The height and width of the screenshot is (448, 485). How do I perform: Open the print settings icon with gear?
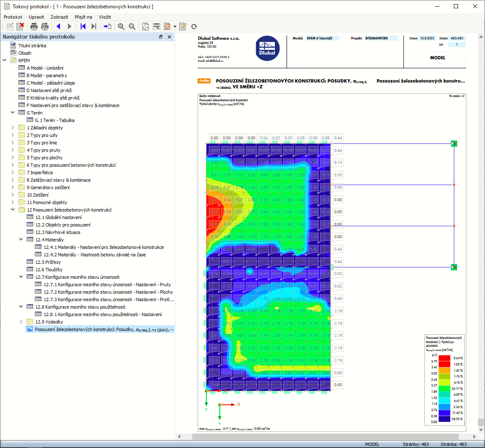(45, 27)
